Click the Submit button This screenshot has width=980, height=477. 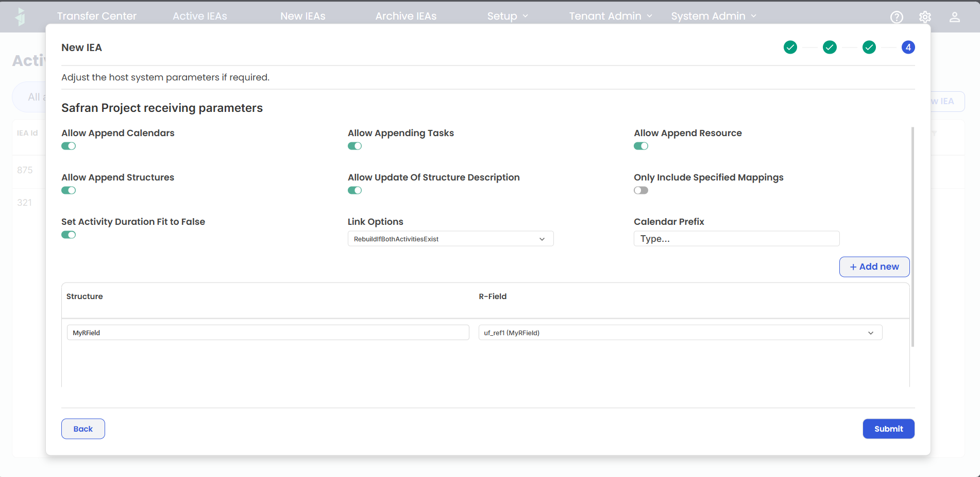[x=888, y=429]
